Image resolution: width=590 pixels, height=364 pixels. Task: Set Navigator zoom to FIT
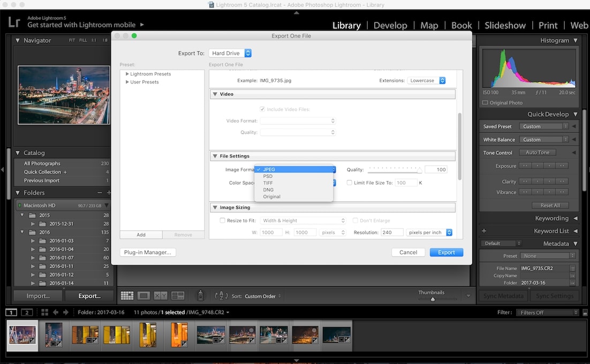click(x=72, y=40)
